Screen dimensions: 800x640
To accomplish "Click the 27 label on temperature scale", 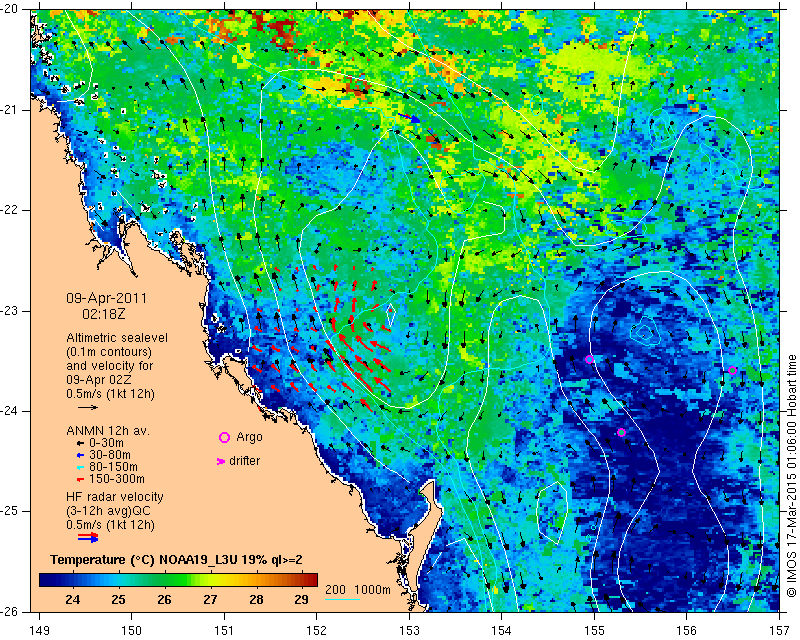I will (210, 600).
